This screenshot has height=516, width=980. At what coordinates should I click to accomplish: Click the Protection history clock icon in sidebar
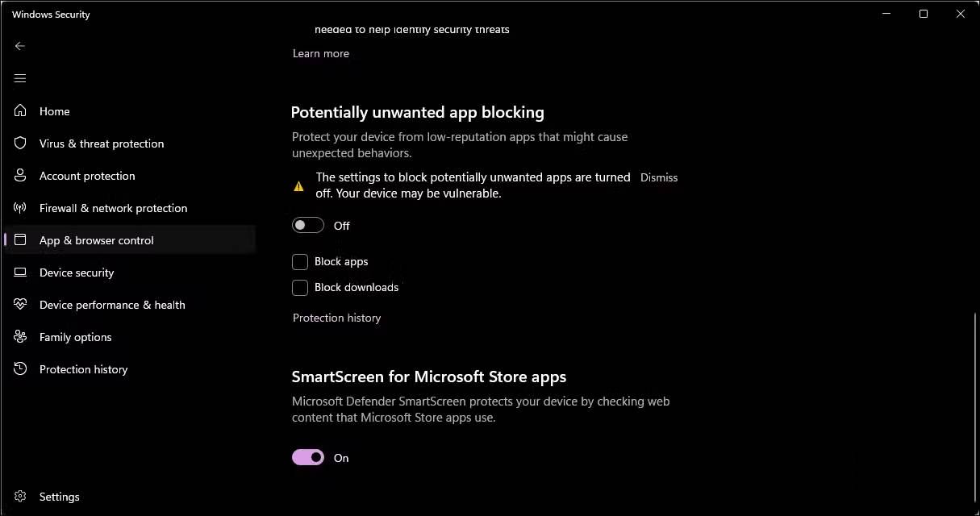20,369
